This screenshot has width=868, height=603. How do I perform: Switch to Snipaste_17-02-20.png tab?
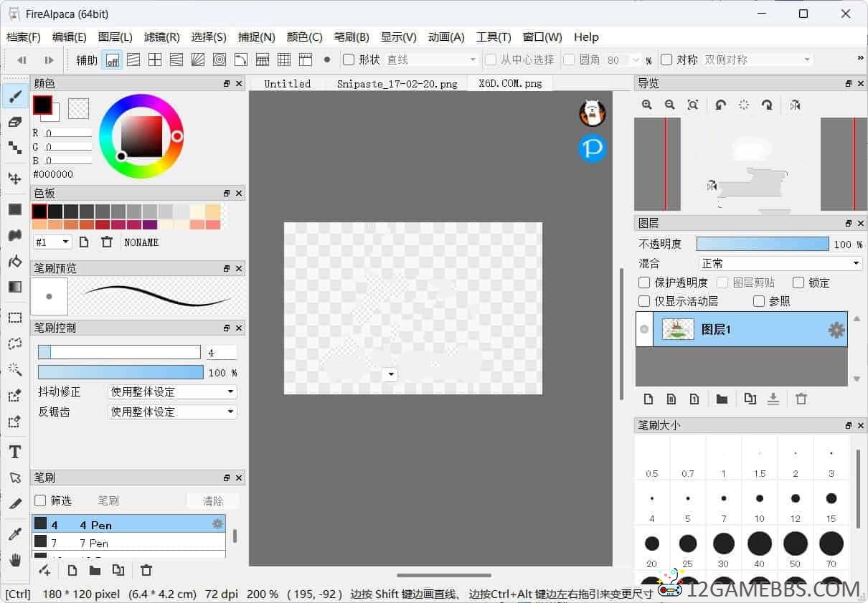[x=397, y=84]
